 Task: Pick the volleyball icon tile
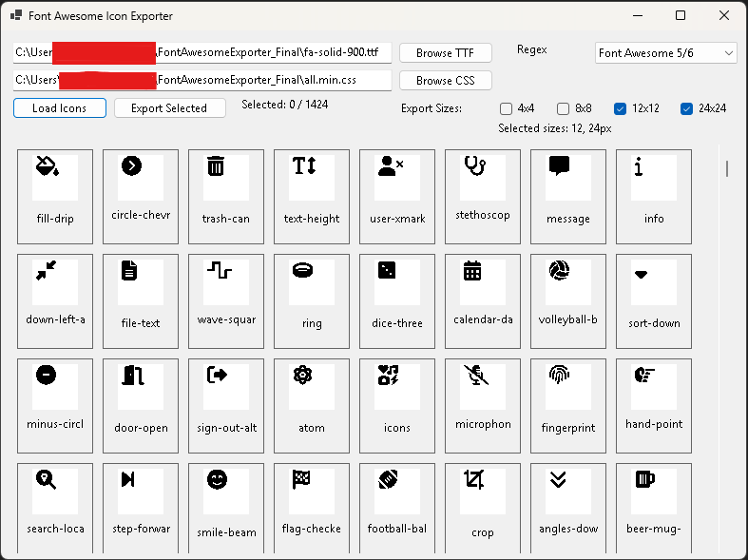pos(568,300)
